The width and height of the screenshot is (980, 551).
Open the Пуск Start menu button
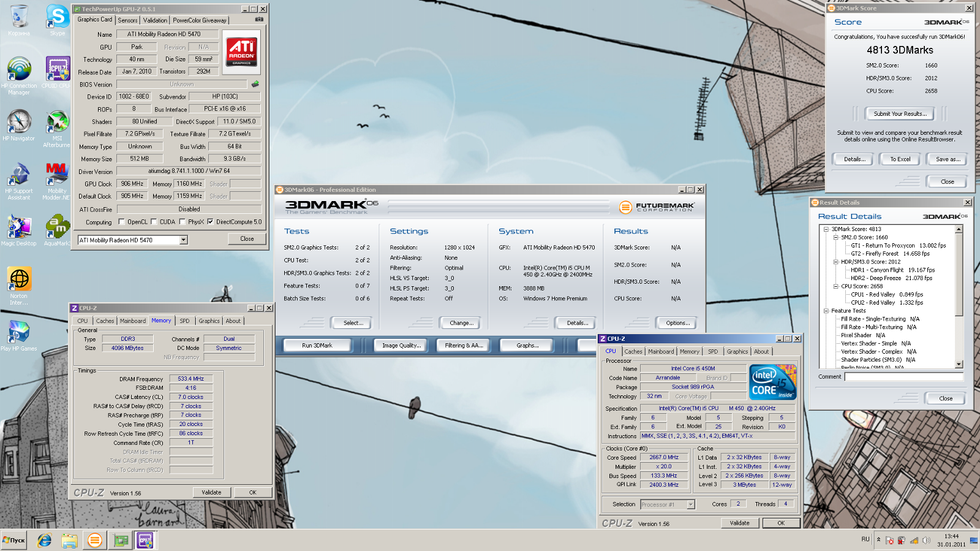click(x=14, y=540)
